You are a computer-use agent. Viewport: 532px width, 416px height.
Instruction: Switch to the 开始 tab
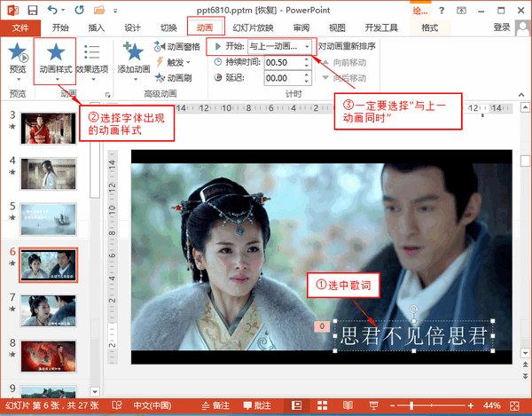[60, 27]
